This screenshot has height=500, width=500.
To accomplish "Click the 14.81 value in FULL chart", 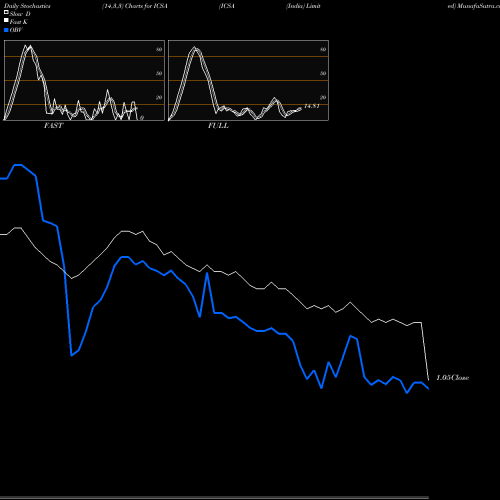I will (x=312, y=106).
